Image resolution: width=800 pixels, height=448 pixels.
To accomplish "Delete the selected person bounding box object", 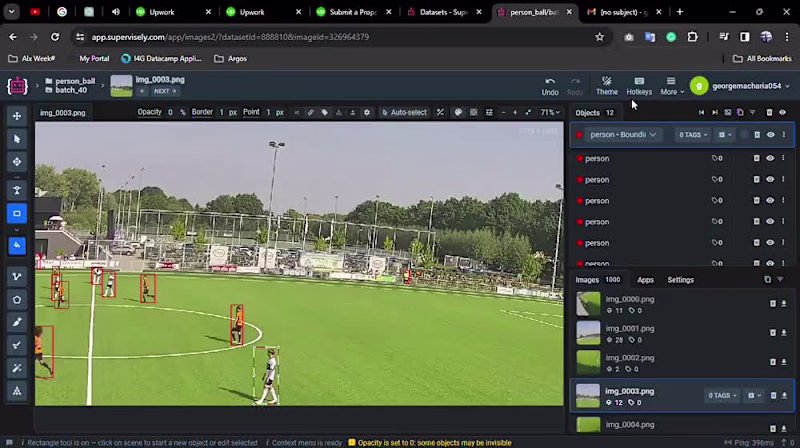I will pos(757,135).
